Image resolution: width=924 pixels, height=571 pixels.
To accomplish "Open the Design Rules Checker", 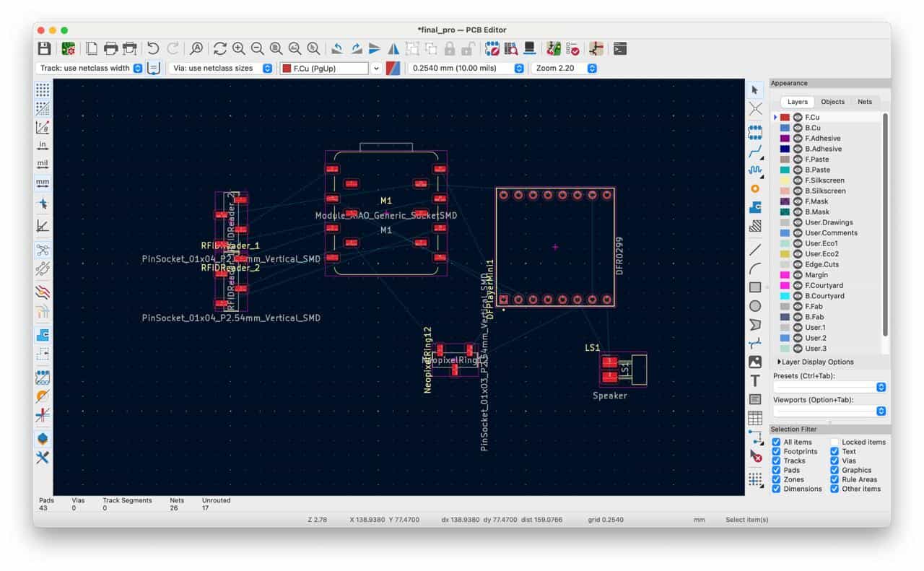I will [x=573, y=48].
